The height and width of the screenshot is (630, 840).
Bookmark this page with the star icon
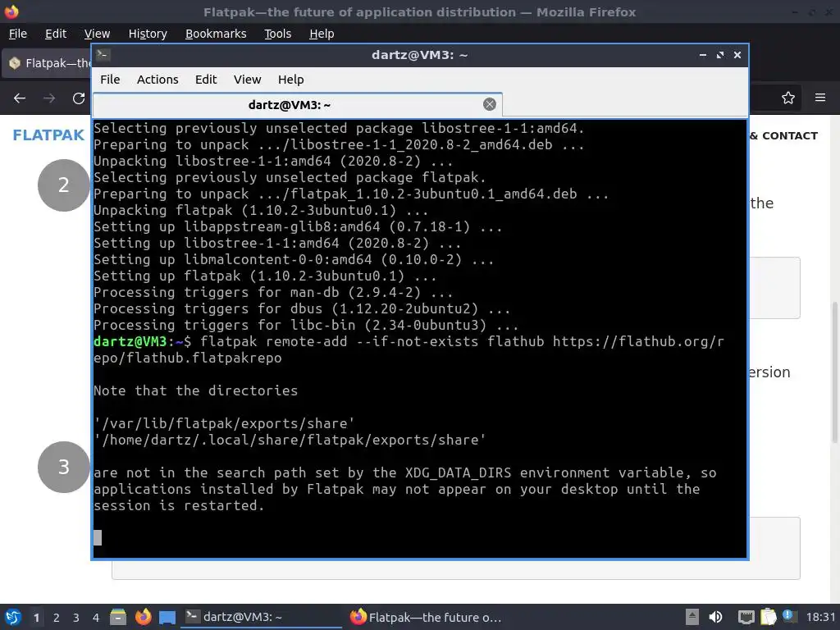[787, 98]
